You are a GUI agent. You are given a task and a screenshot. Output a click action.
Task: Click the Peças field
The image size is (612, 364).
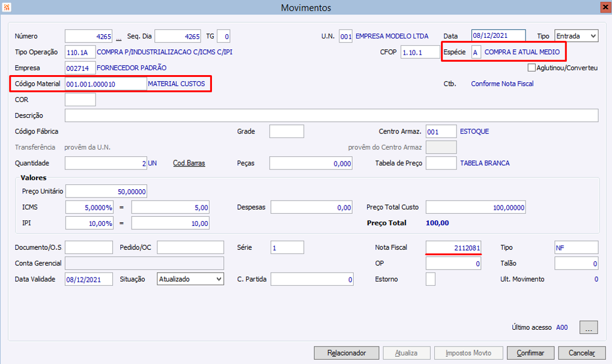pyautogui.click(x=311, y=163)
